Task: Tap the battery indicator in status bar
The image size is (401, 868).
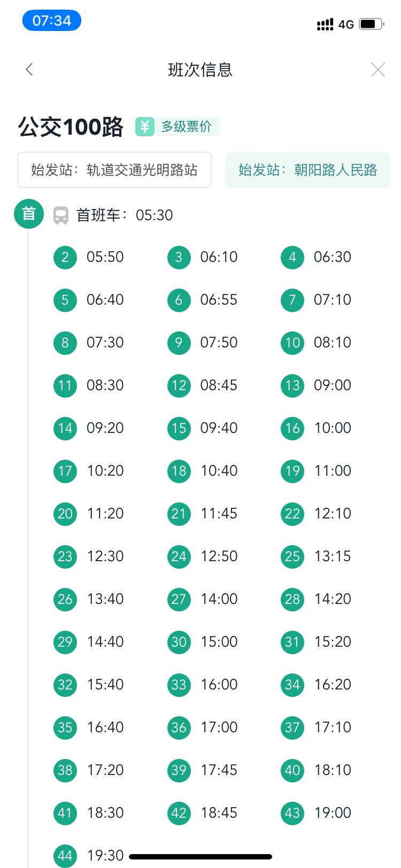Action: (x=371, y=24)
